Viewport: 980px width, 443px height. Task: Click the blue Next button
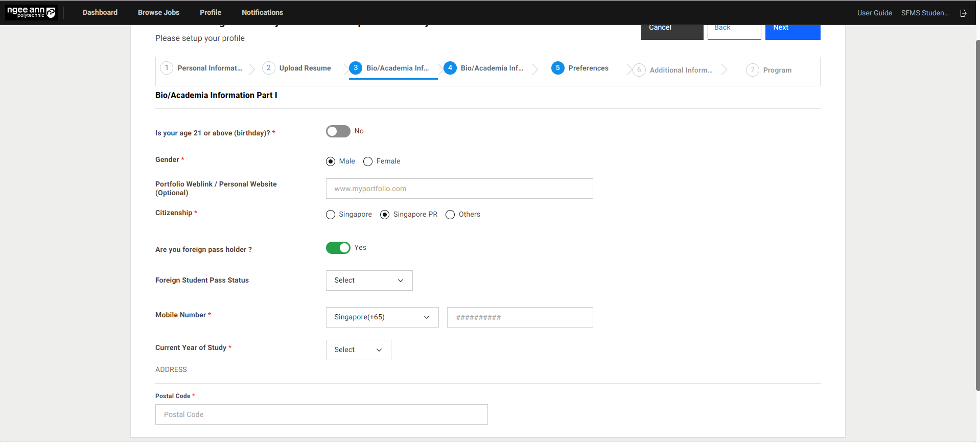792,31
